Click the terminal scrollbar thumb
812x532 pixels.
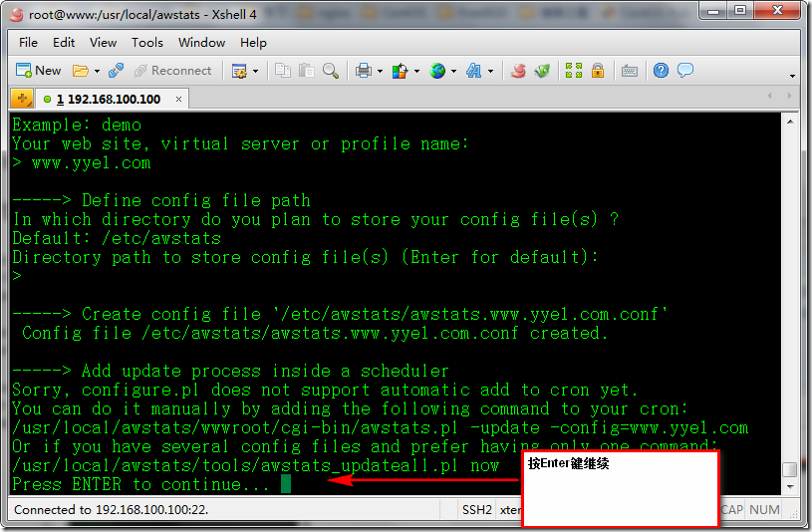[x=790, y=469]
